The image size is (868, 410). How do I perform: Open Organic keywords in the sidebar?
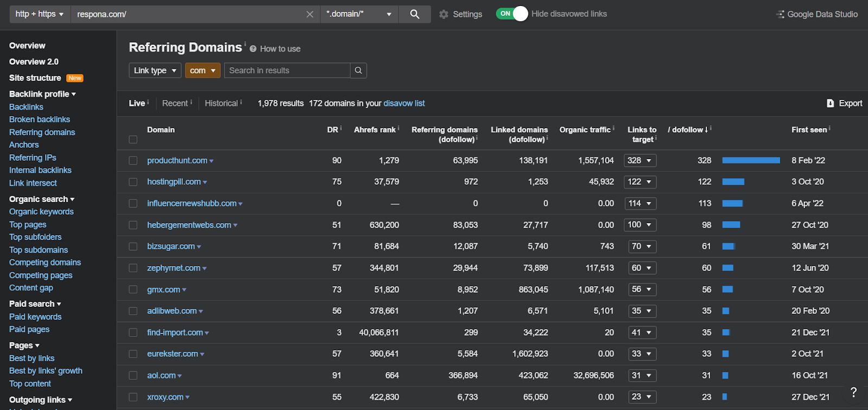click(x=41, y=212)
